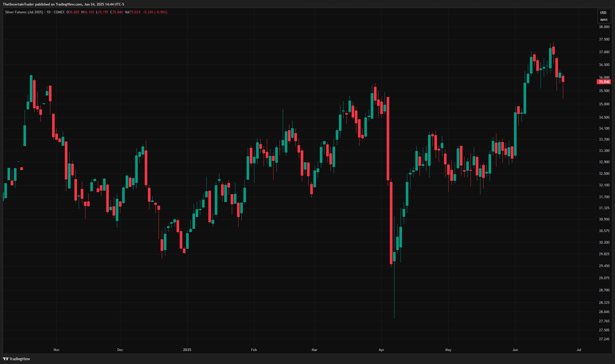This screenshot has height=364, width=615.
Task: Click the 31.700 price scale label
Action: pyautogui.click(x=604, y=197)
